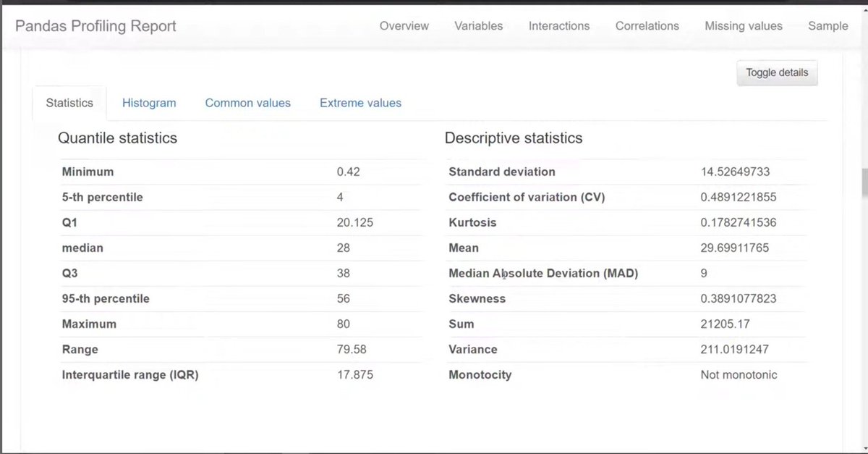Jump to Correlations section
The image size is (868, 454).
pyautogui.click(x=647, y=26)
